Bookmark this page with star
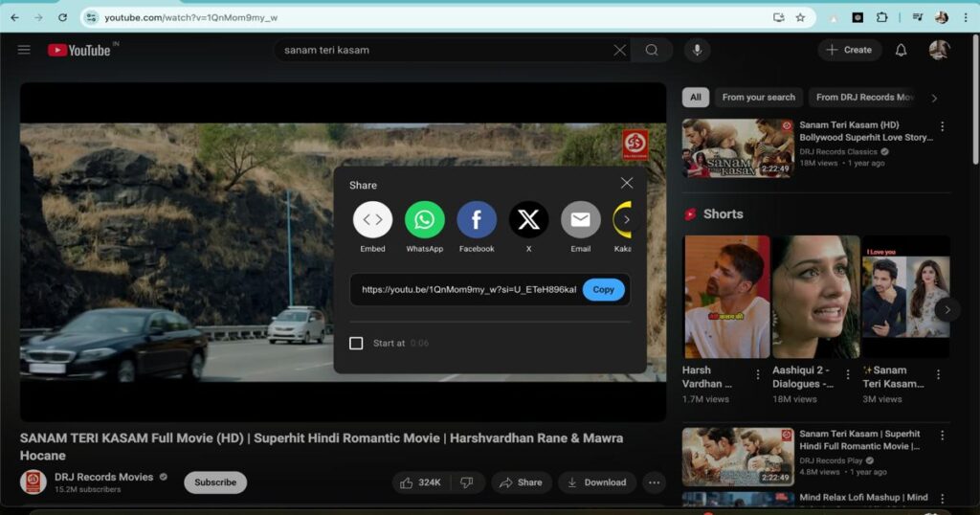This screenshot has width=980, height=515. (x=800, y=17)
